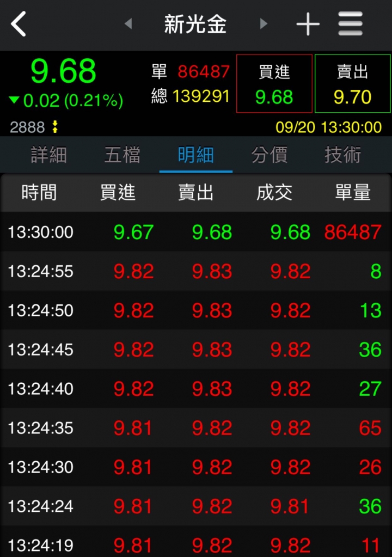Tap the 單量 column header

pyautogui.click(x=353, y=193)
